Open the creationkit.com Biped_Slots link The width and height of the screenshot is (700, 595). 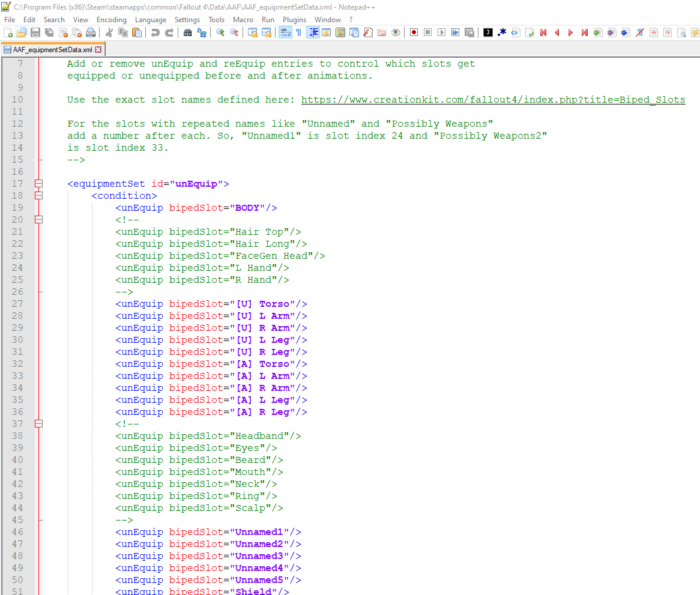point(493,100)
